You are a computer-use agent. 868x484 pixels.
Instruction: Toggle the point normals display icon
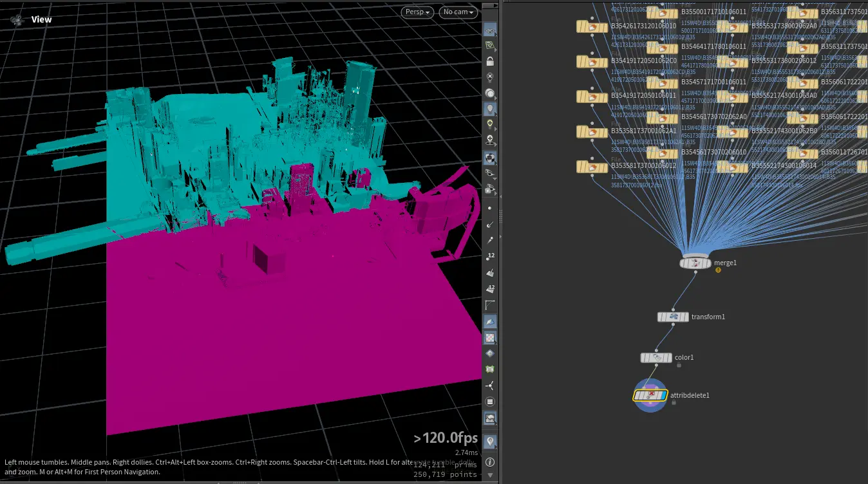(x=490, y=225)
